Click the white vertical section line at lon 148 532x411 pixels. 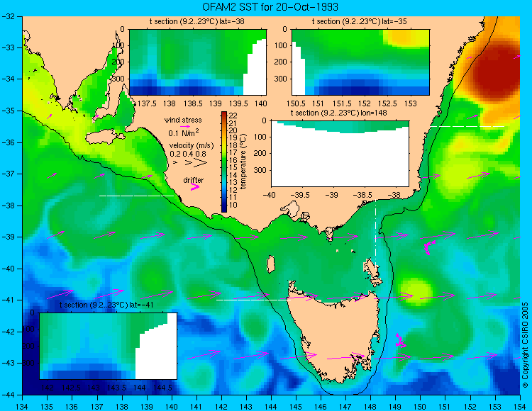point(375,232)
